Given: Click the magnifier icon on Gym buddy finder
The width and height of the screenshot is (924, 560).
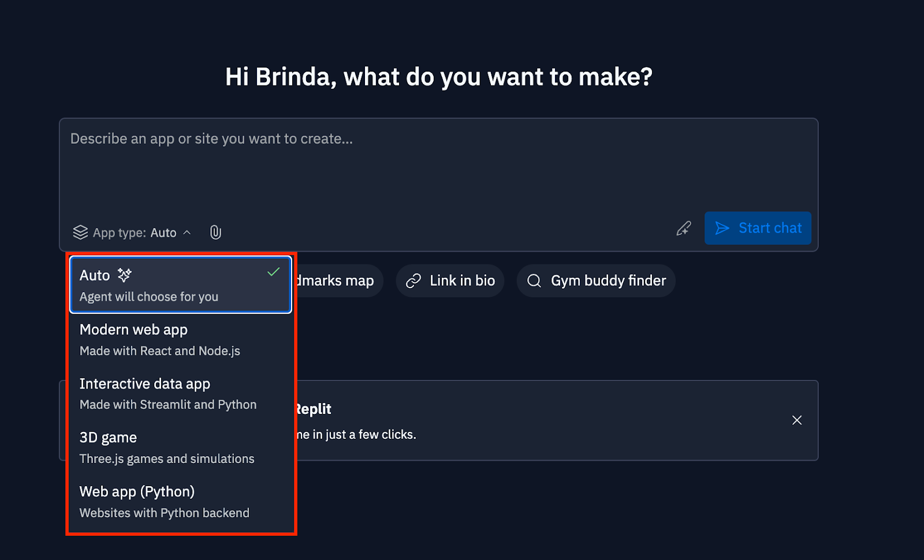Looking at the screenshot, I should (x=535, y=281).
